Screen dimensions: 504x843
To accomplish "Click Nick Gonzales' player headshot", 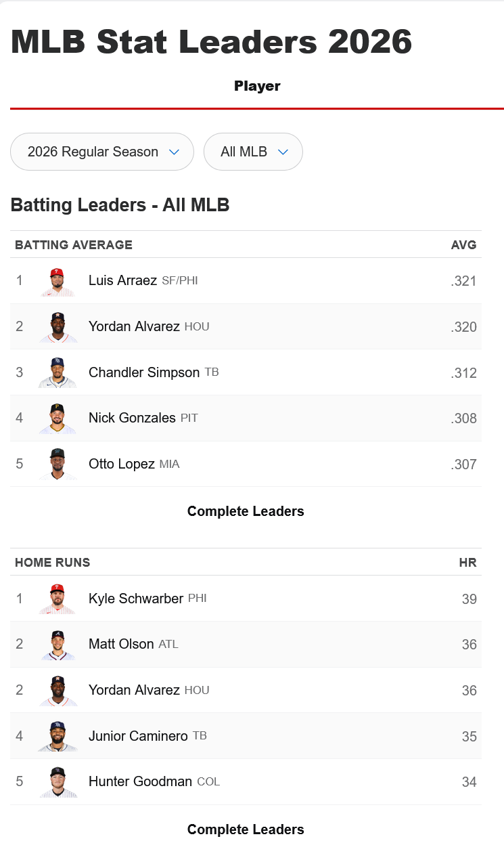I will (58, 418).
